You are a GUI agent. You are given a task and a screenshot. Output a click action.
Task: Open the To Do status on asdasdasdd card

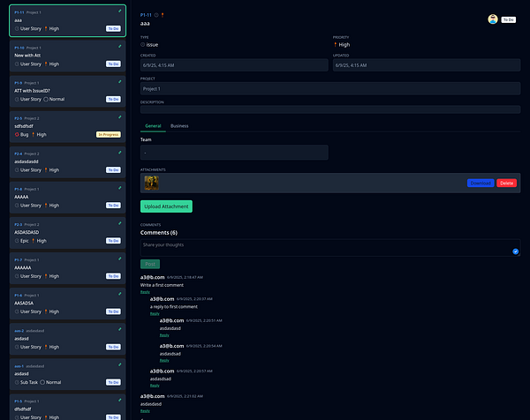(x=113, y=169)
